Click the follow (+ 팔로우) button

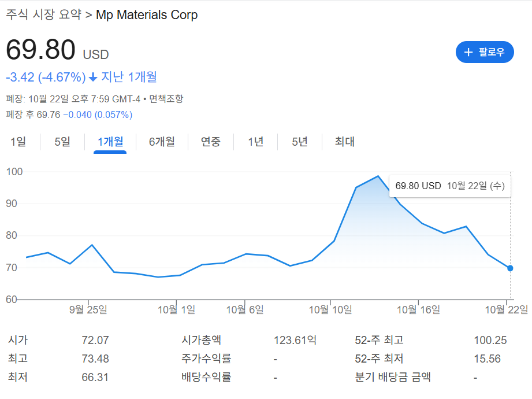point(484,52)
